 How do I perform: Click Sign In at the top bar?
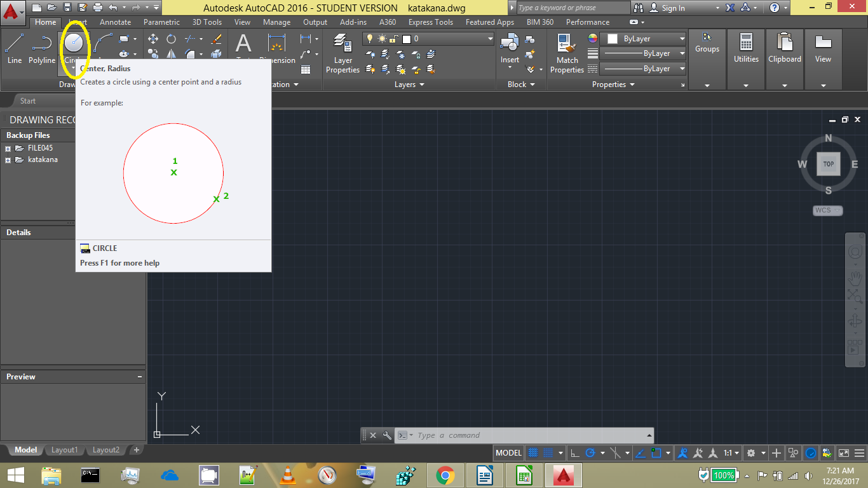click(672, 8)
